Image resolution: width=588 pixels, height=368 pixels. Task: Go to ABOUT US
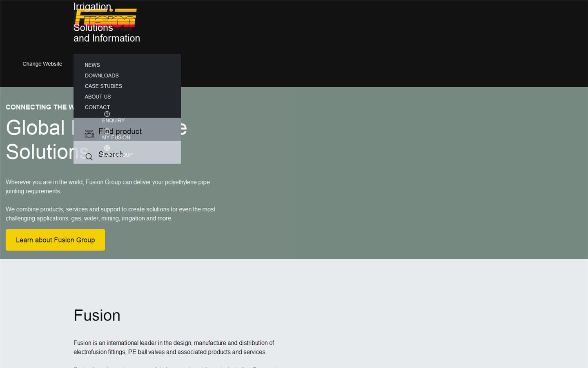pyautogui.click(x=98, y=96)
